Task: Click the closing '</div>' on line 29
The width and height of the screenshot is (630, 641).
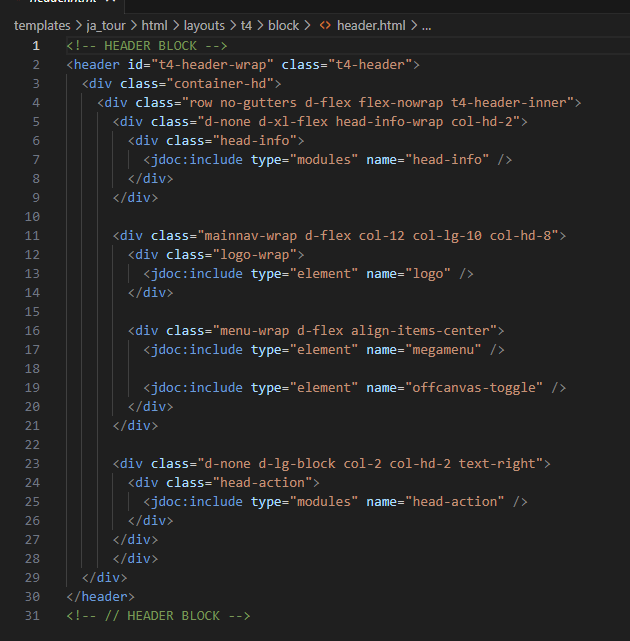Action: (104, 577)
